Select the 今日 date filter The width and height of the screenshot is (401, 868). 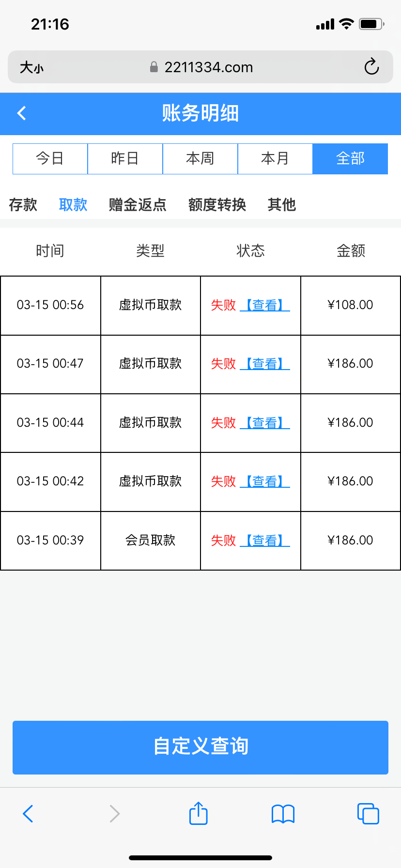50,158
